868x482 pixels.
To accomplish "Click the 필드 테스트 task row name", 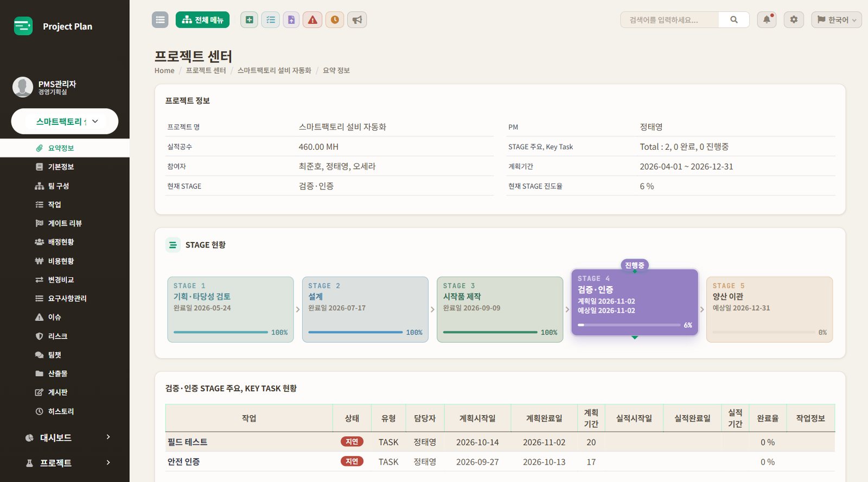I will coord(187,442).
